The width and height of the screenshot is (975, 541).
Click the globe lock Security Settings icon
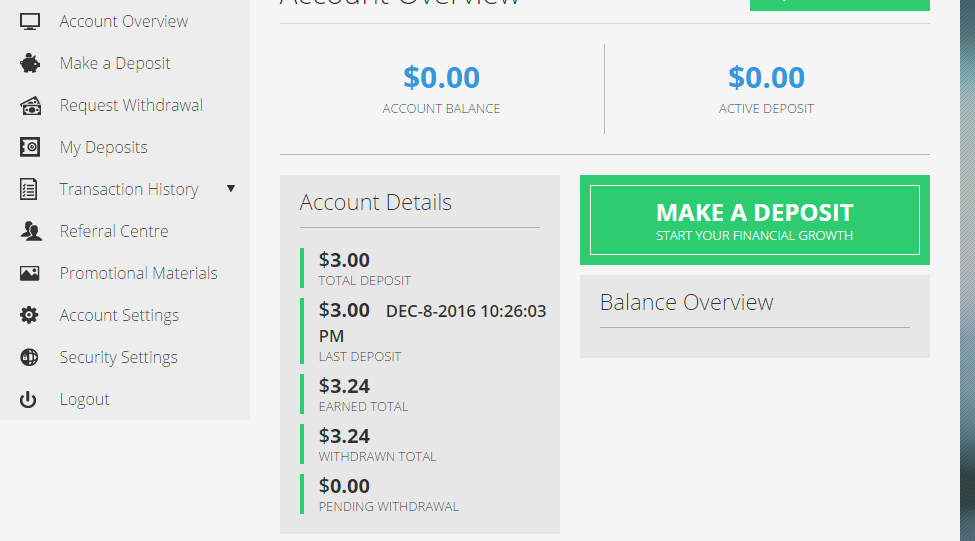pos(30,357)
